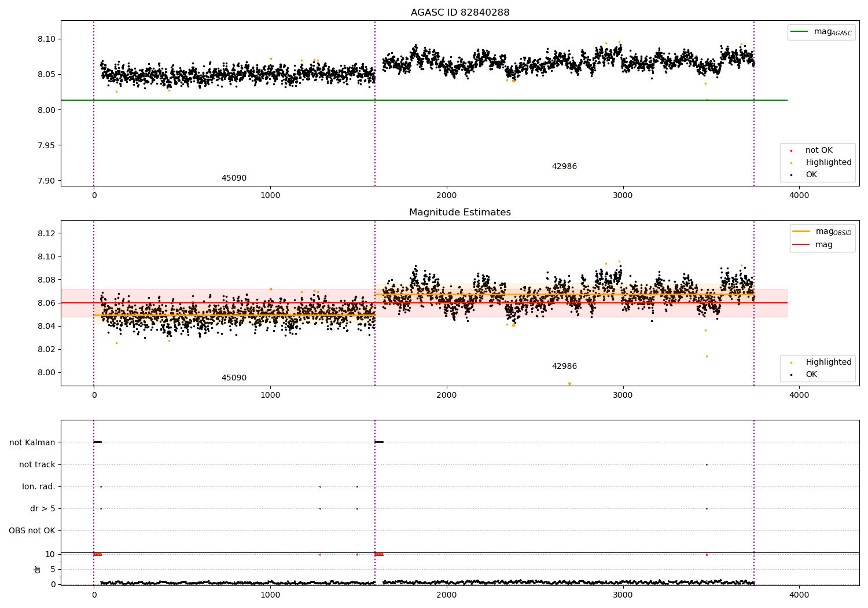Click the 5 tick label on the dr axis
Viewport: 868px width, 608px height.
[53, 569]
